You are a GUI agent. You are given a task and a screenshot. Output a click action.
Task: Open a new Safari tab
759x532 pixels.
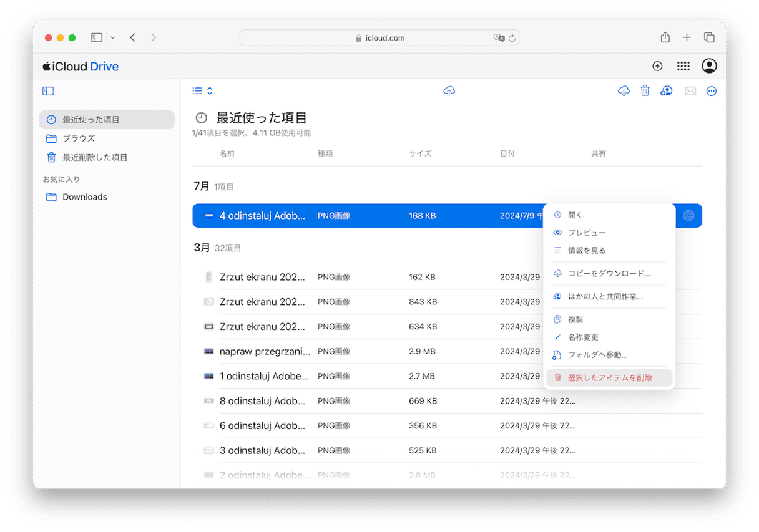pyautogui.click(x=687, y=37)
